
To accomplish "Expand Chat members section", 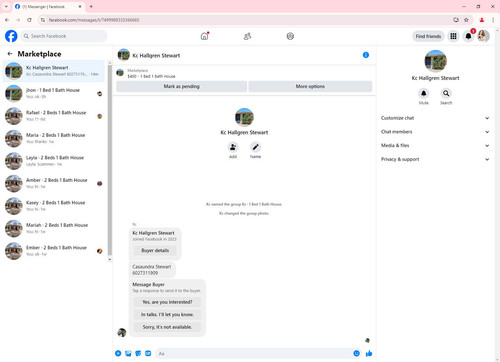I will point(435,132).
